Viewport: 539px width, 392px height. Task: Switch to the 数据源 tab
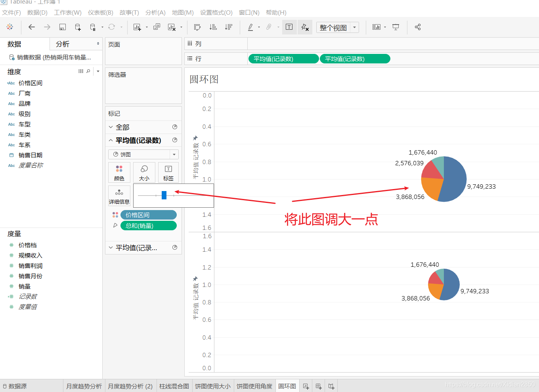pos(15,386)
